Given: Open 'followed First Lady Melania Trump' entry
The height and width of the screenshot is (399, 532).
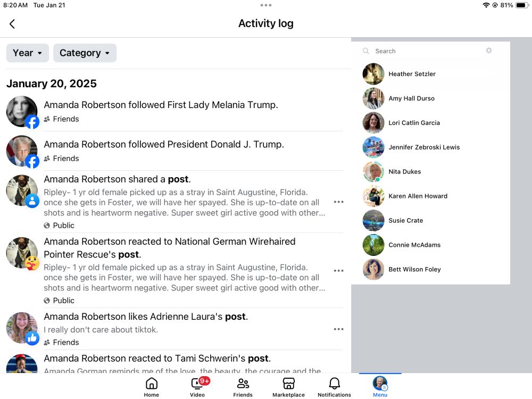Looking at the screenshot, I should coord(174,111).
